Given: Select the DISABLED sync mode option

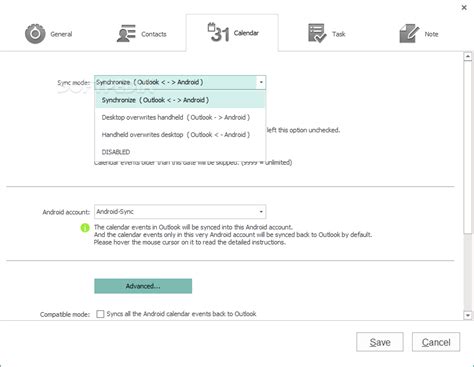Looking at the screenshot, I should click(180, 152).
